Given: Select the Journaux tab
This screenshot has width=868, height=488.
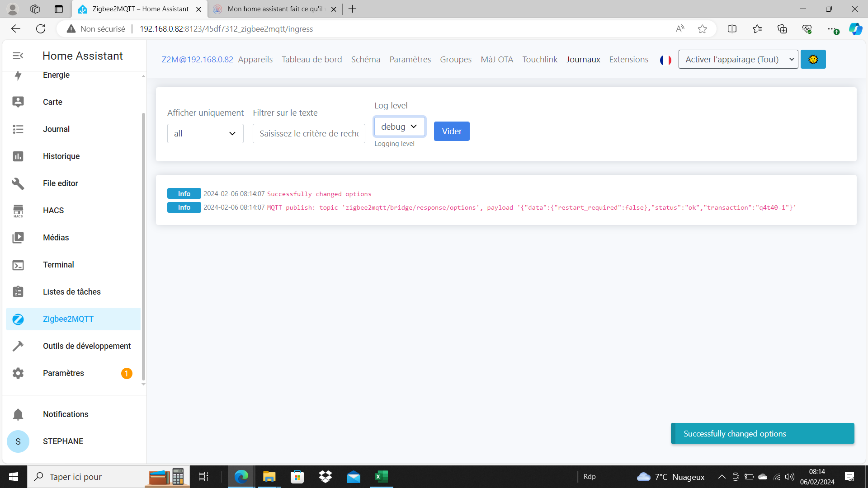Looking at the screenshot, I should [x=583, y=60].
